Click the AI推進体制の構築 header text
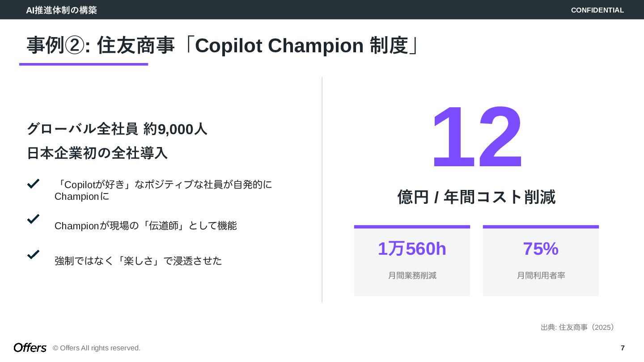Viewport: 644px width, 362px height. (x=61, y=10)
